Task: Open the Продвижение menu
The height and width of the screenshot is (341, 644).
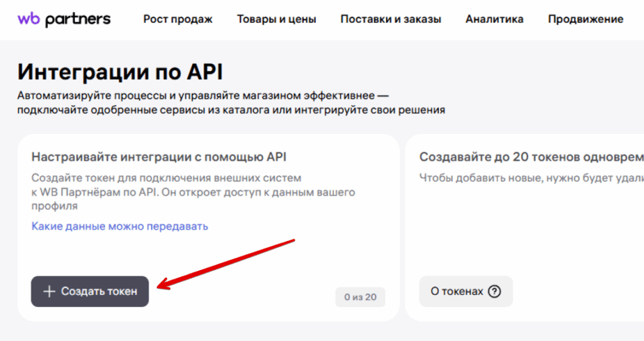Action: pyautogui.click(x=586, y=19)
